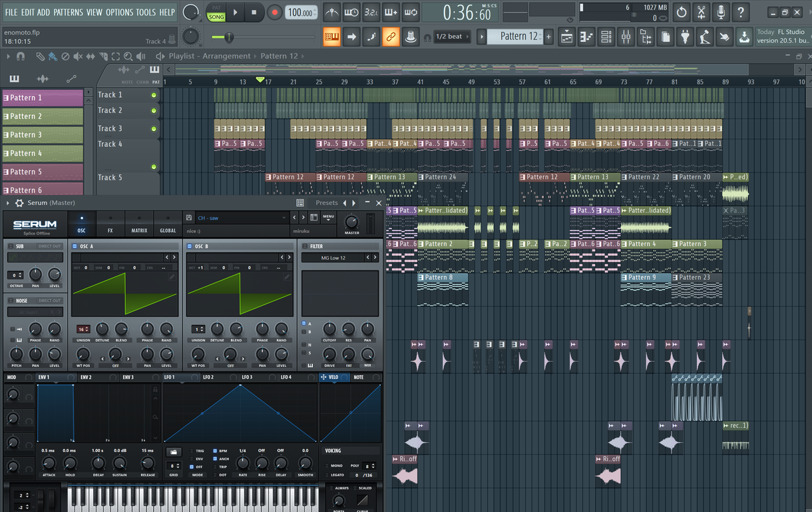The width and height of the screenshot is (812, 512).
Task: Save the Serum preset with disk icon
Action: tap(190, 217)
